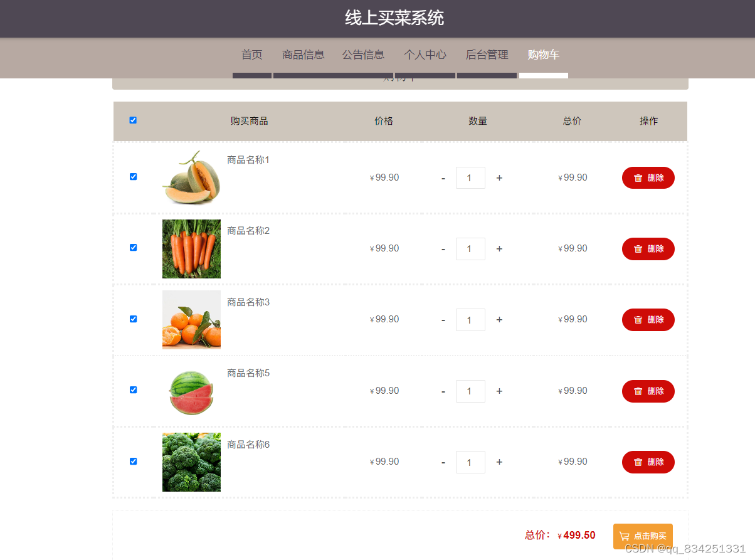The height and width of the screenshot is (560, 755).
Task: Toggle the select-all checkbox in table header
Action: pos(133,120)
